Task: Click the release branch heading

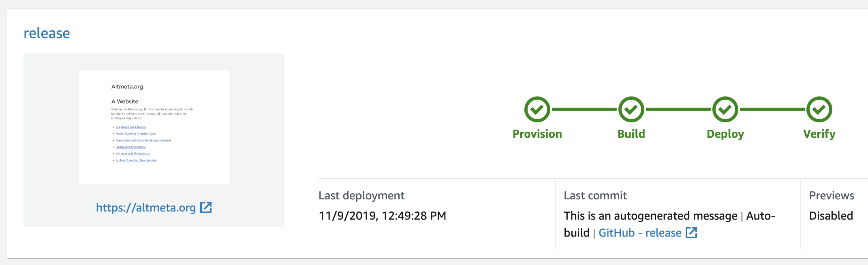Action: 46,33
